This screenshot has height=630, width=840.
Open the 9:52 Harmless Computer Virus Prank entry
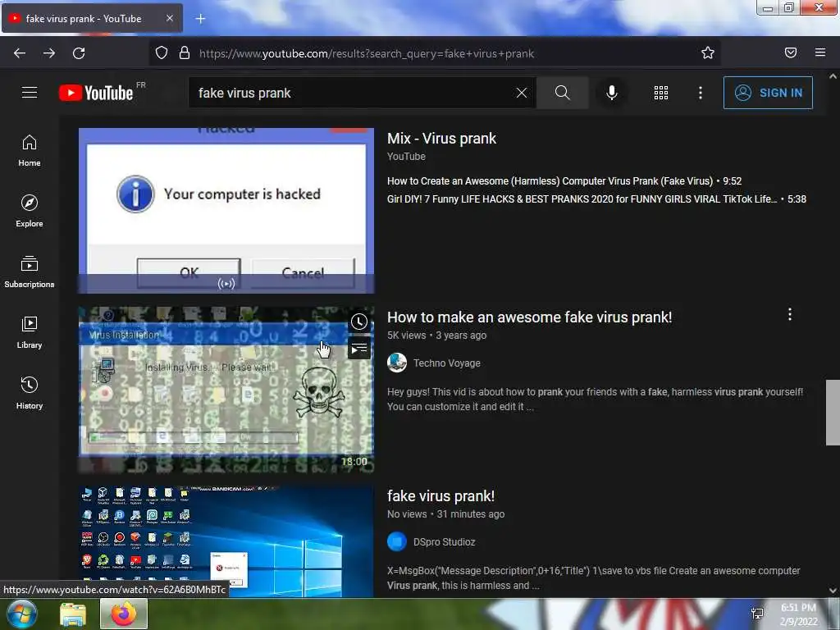coord(564,181)
